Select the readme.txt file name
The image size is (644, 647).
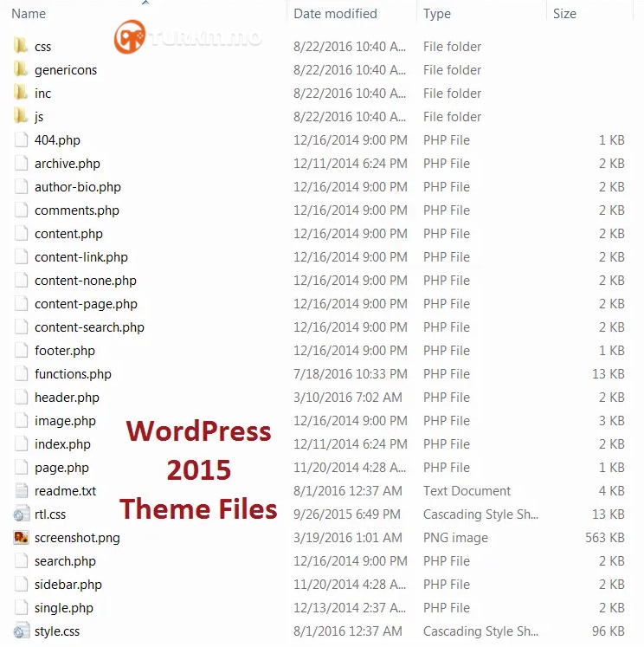pyautogui.click(x=65, y=491)
